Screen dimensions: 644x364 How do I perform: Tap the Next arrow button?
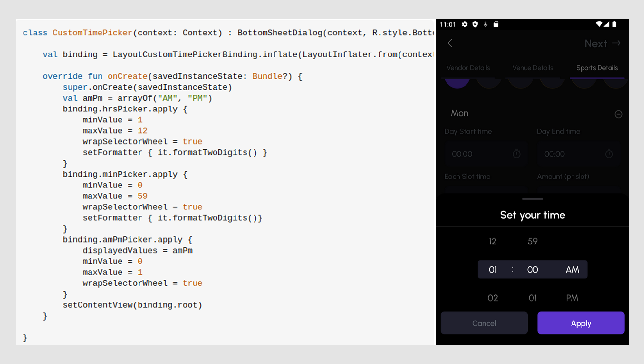602,43
